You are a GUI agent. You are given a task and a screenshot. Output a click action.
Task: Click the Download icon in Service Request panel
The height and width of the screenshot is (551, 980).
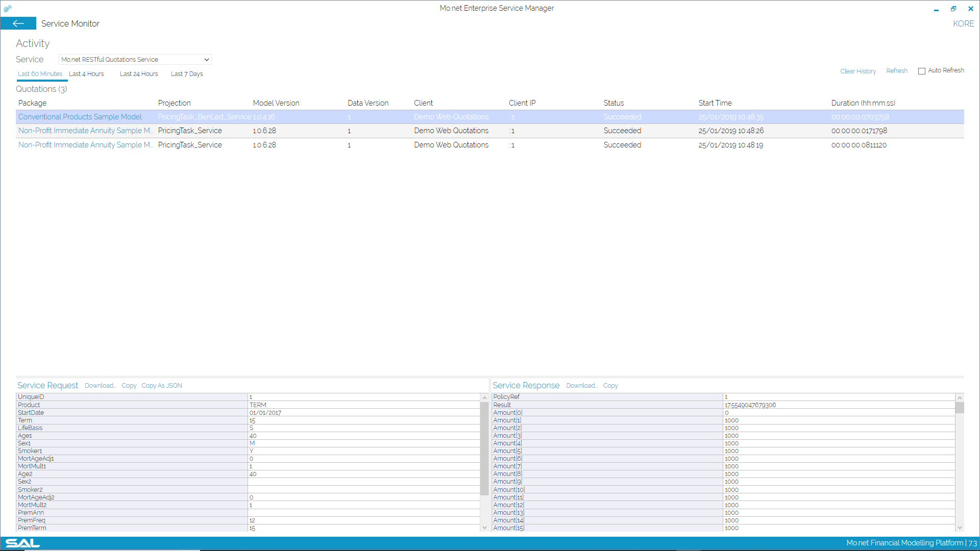100,386
